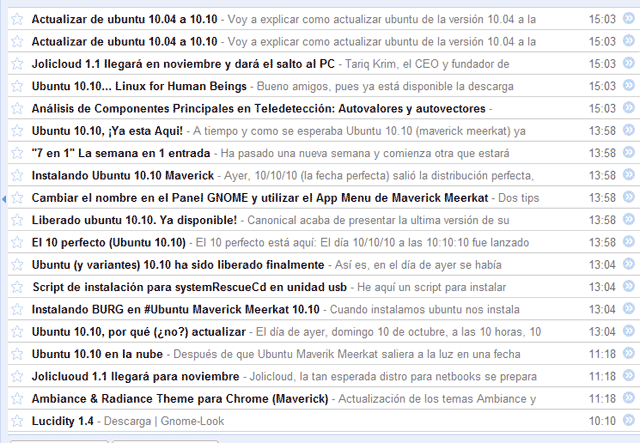The width and height of the screenshot is (640, 443).
Task: Toggle star on Ubuntu (y variantes) 10.10 item
Action: pyautogui.click(x=17, y=265)
